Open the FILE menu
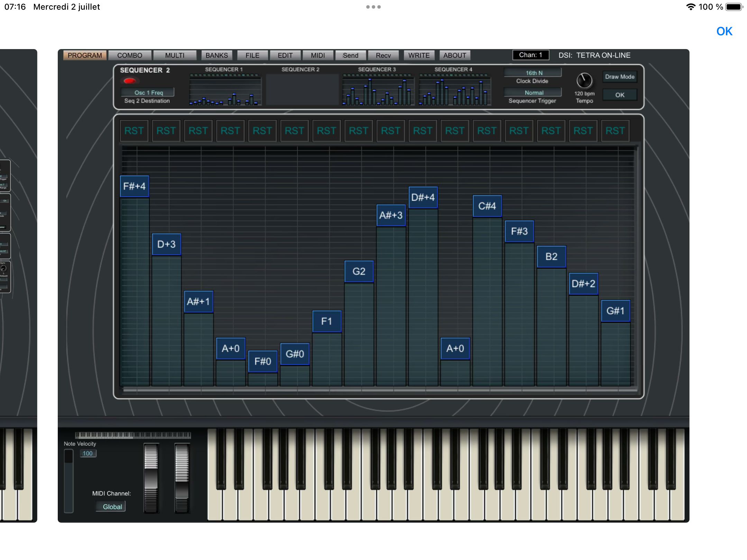This screenshot has height=560, width=747. 252,55
